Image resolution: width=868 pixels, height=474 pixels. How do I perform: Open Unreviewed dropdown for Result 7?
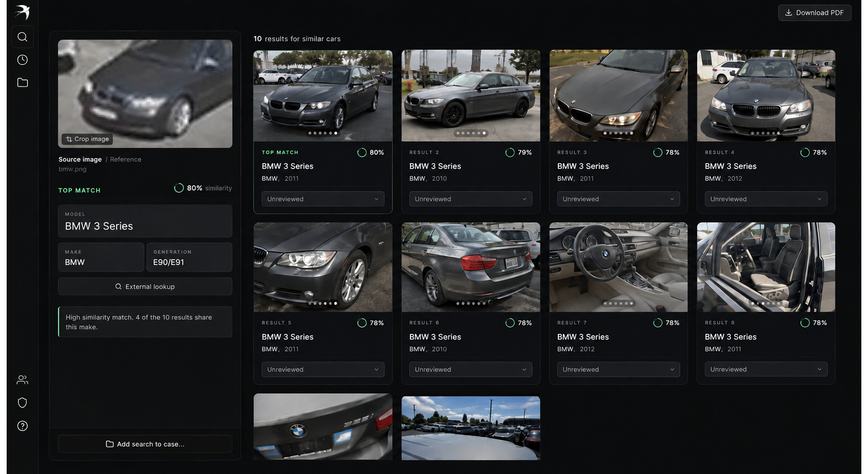(x=618, y=369)
